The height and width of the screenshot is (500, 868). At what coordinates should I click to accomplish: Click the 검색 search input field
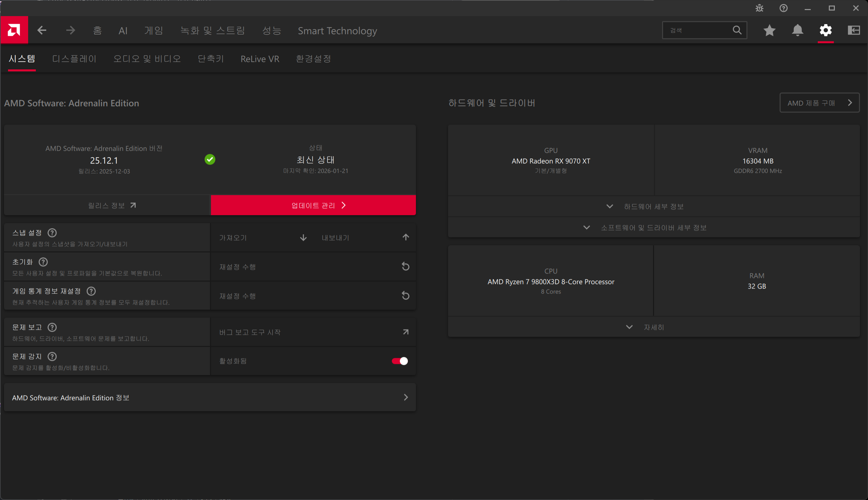coord(698,30)
